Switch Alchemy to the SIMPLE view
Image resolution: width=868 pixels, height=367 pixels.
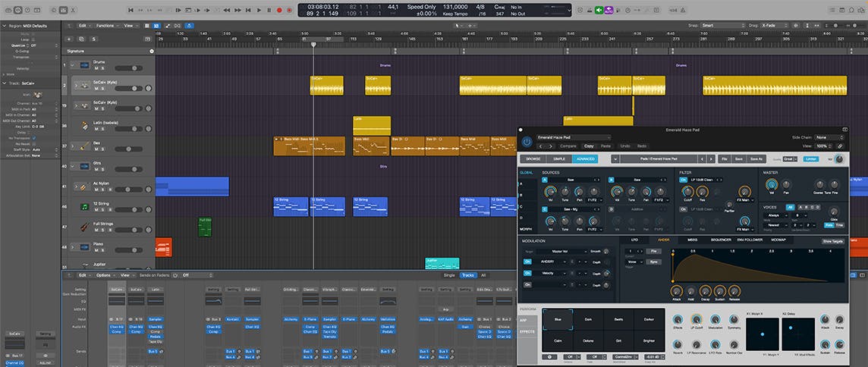[559, 159]
